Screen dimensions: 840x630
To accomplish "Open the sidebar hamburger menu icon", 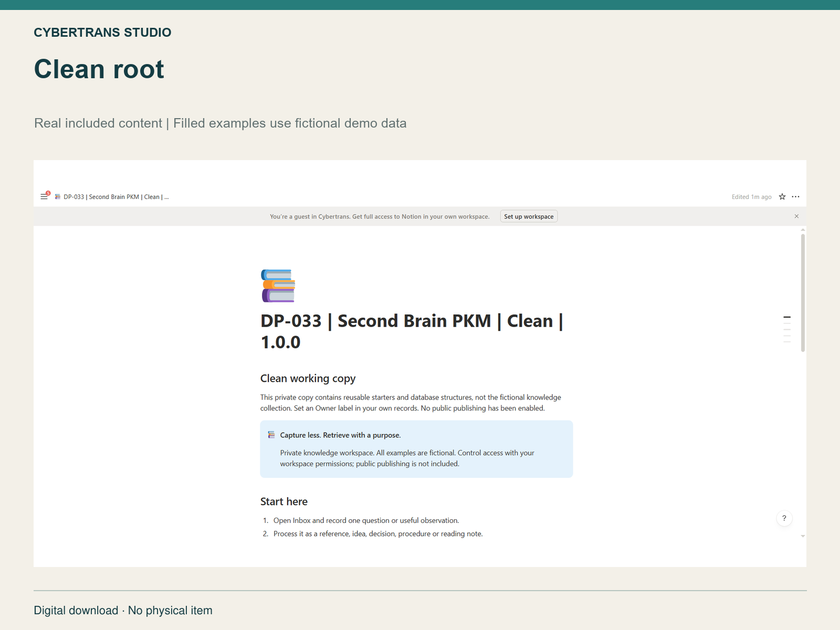I will pos(44,197).
